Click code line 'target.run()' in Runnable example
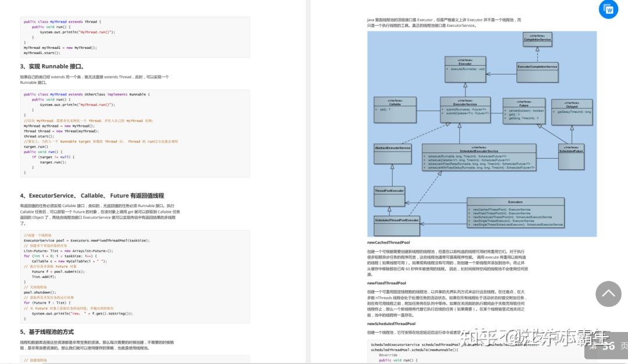 click(x=35, y=147)
